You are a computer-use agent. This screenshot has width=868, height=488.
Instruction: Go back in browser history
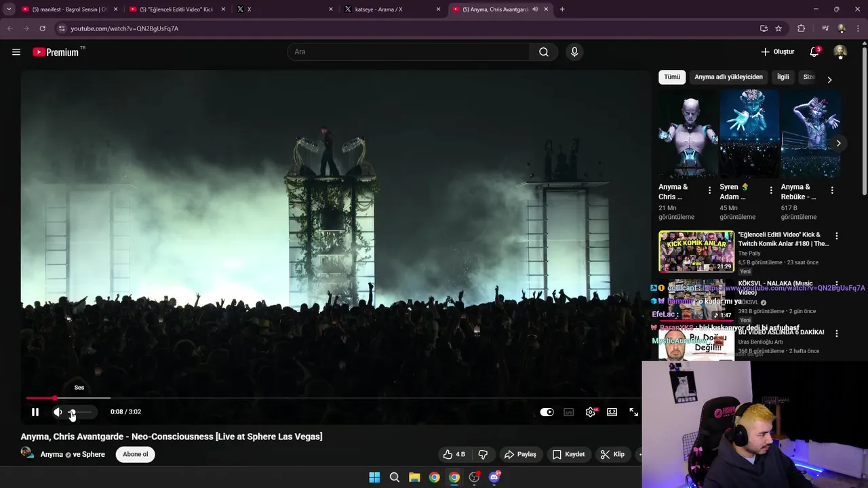click(x=9, y=28)
